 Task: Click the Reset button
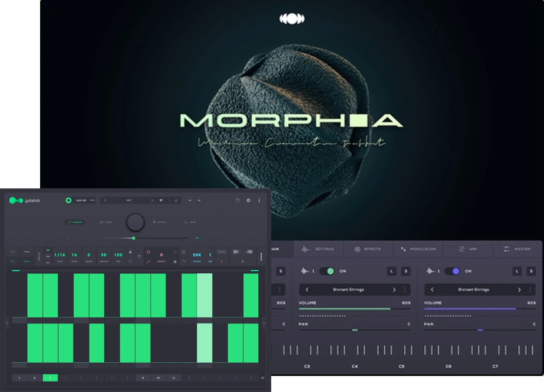coord(190,222)
